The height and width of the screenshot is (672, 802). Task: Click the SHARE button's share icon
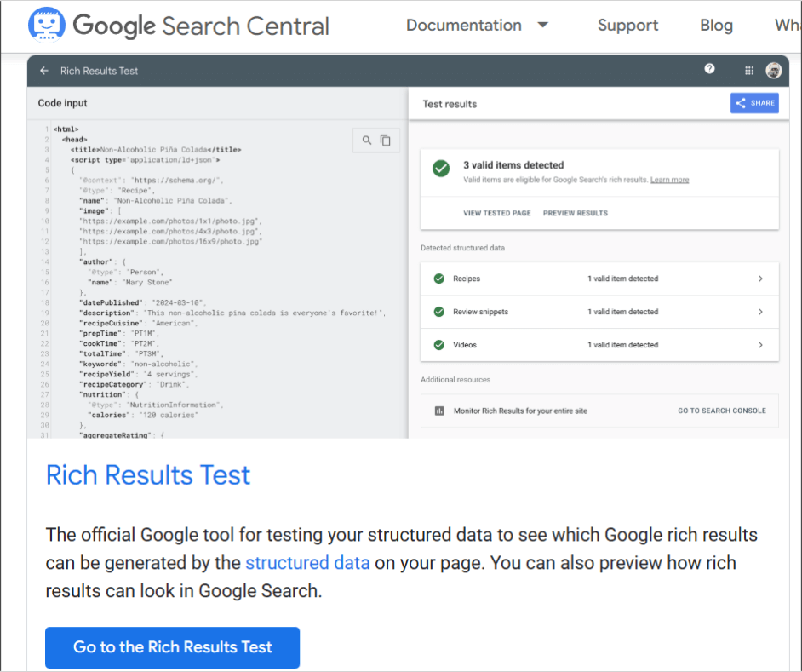(741, 102)
